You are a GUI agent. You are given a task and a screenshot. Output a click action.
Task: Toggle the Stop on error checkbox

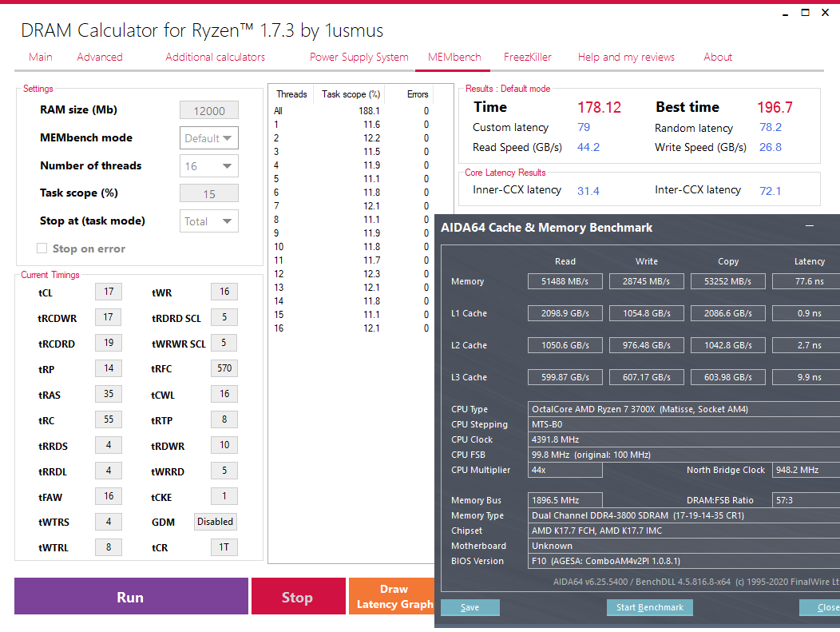(x=42, y=248)
